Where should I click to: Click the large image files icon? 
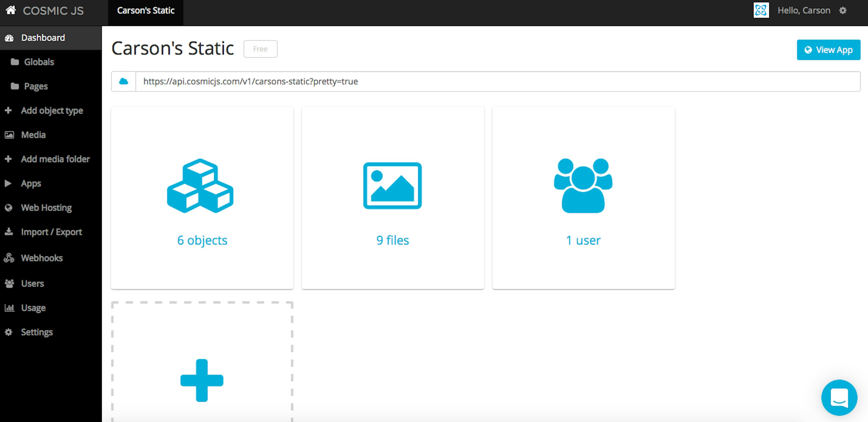(x=392, y=185)
